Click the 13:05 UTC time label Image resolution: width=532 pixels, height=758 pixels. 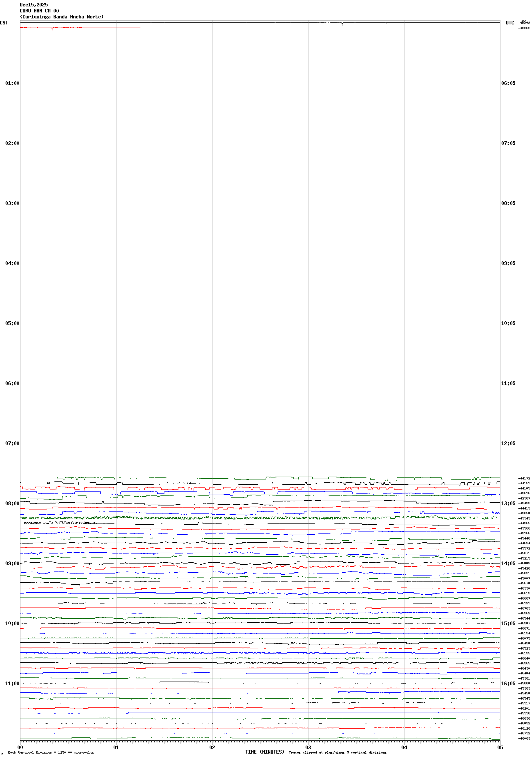(x=508, y=503)
